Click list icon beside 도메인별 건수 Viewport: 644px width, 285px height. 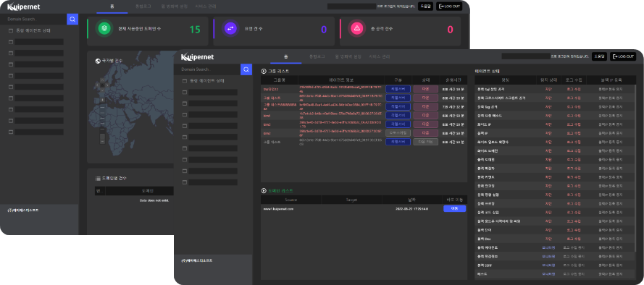coord(98,179)
